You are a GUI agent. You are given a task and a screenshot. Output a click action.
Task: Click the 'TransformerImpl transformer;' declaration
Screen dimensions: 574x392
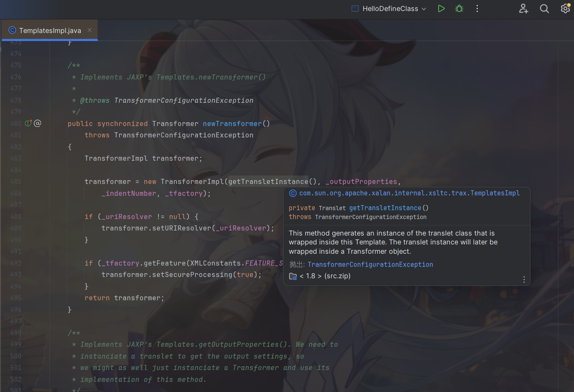point(143,159)
